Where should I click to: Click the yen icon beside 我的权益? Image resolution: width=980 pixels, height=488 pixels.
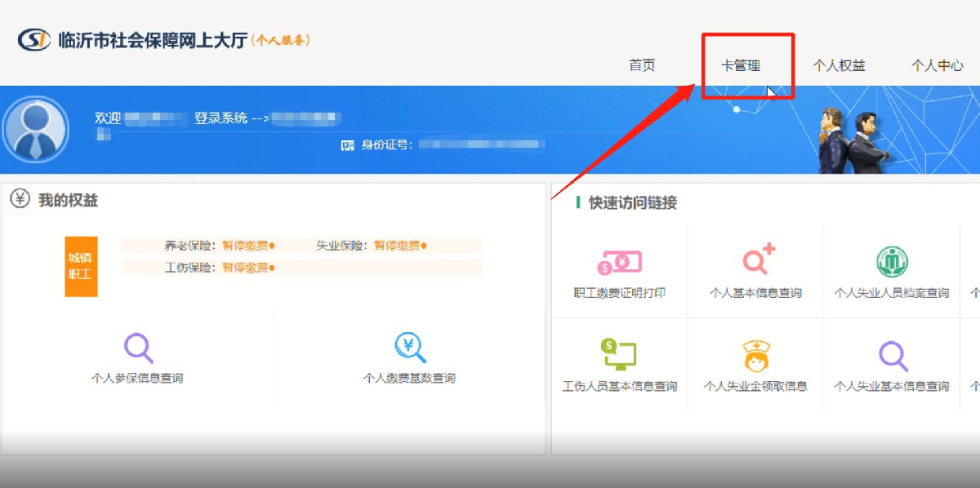tap(20, 199)
